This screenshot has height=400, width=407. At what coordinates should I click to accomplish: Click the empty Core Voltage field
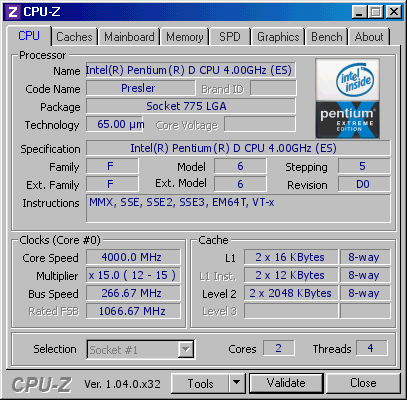point(260,124)
